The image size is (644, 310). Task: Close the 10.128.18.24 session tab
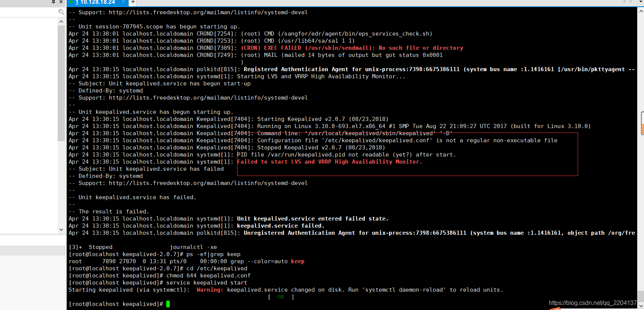[123, 2]
